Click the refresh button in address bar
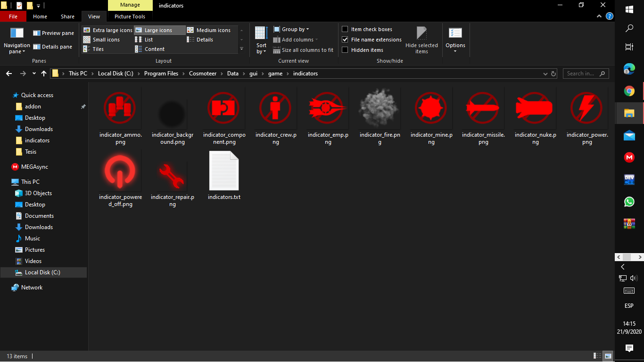The width and height of the screenshot is (644, 362). coord(553,74)
